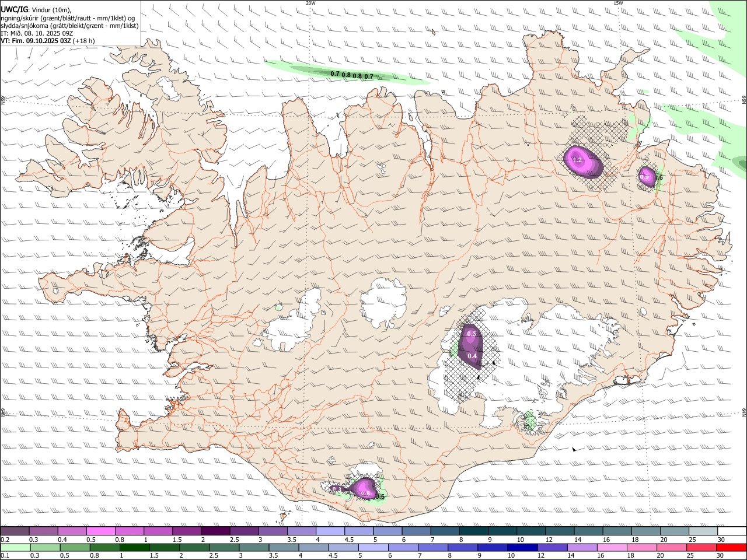Pick the deep blue 10 swatch in the lower legend row
The width and height of the screenshot is (747, 560).
[521, 548]
